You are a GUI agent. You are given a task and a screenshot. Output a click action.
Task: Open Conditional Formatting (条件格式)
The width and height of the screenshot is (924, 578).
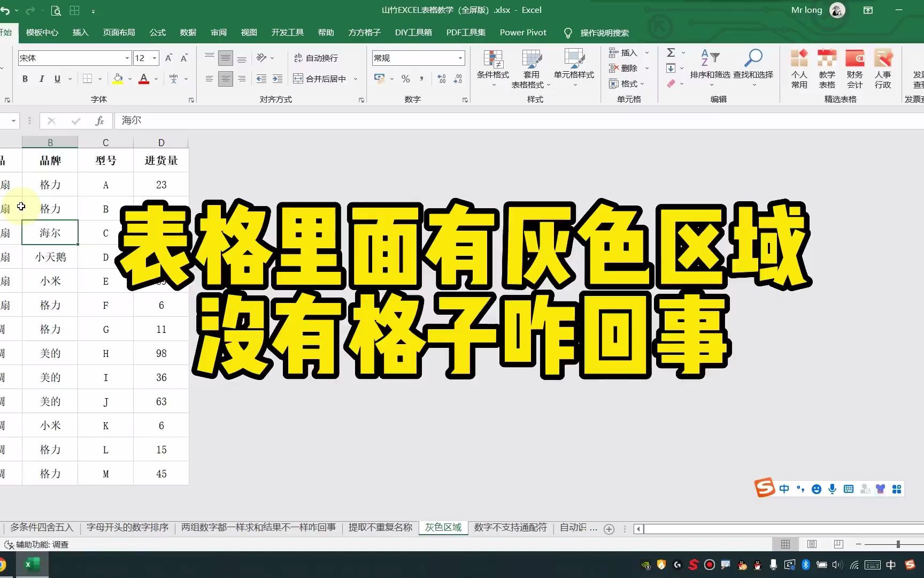pyautogui.click(x=493, y=69)
